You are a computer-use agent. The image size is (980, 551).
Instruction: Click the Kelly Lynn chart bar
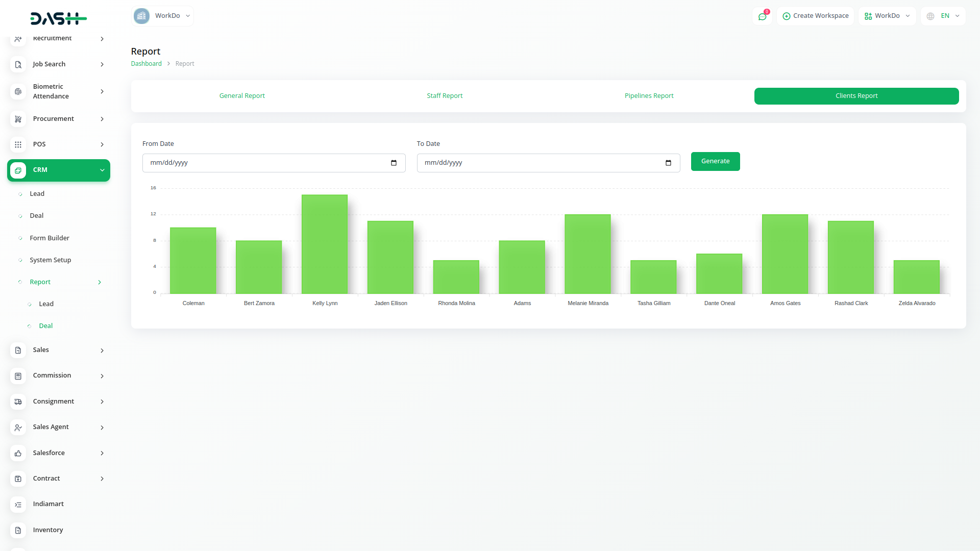(325, 245)
